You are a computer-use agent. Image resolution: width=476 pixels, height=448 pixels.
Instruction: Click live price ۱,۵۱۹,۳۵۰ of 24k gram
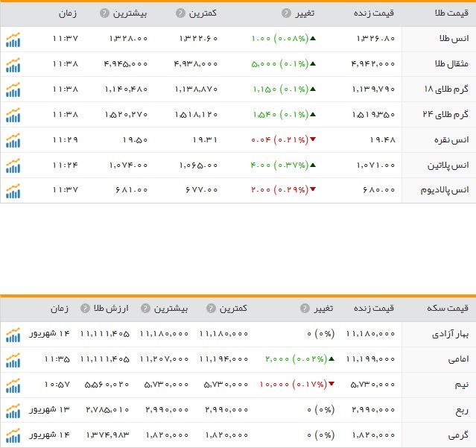[x=373, y=115]
